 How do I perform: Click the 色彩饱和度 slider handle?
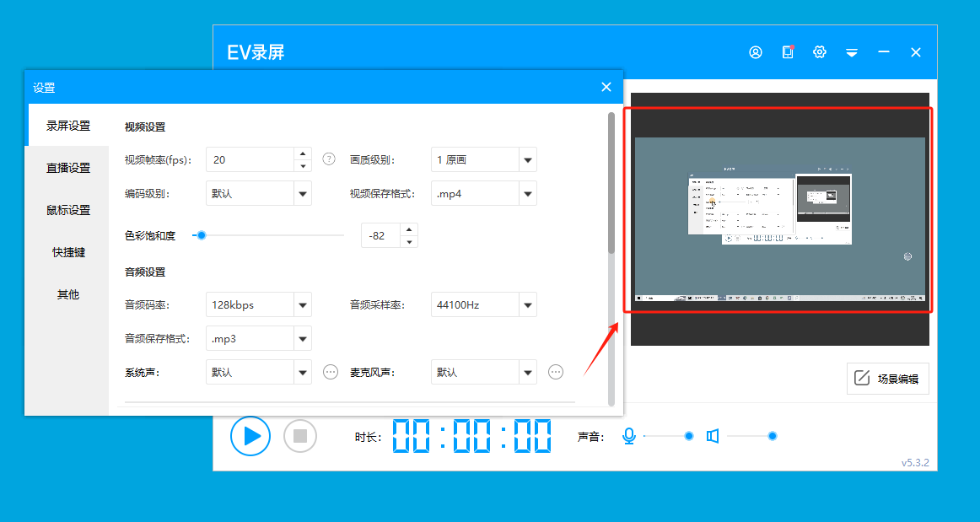coord(201,235)
